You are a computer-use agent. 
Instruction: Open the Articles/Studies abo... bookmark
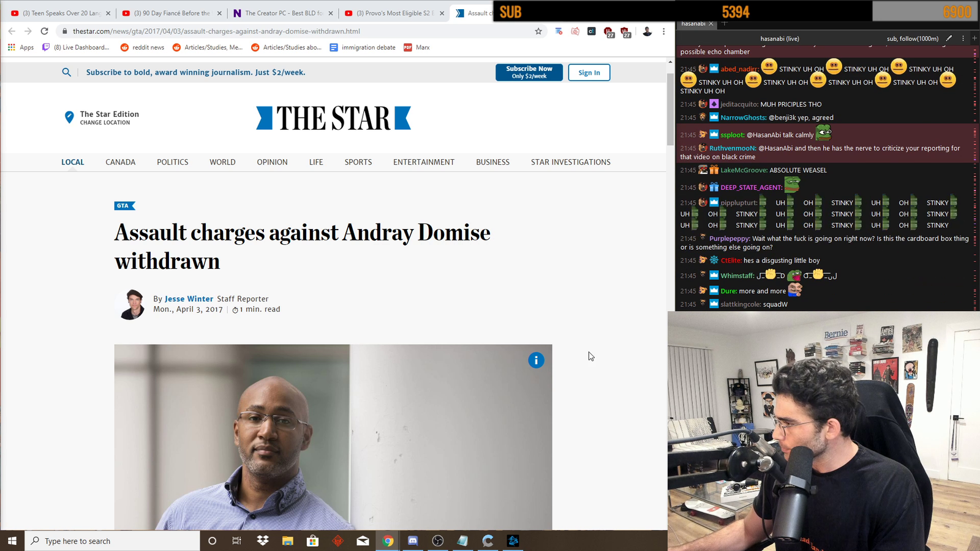287,47
